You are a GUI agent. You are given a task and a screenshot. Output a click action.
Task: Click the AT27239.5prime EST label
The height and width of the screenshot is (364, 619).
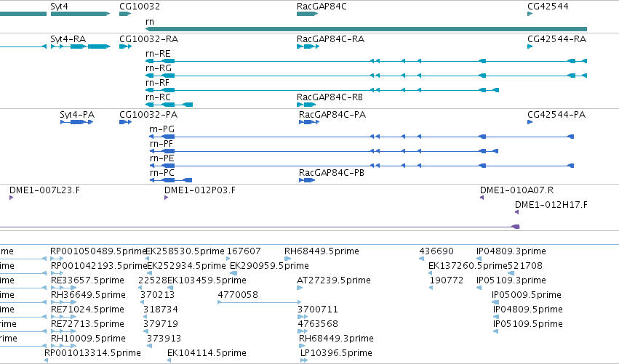(334, 280)
